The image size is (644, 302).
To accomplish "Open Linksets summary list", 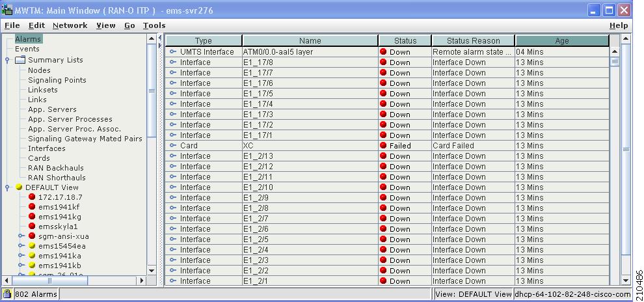I will tap(43, 90).
